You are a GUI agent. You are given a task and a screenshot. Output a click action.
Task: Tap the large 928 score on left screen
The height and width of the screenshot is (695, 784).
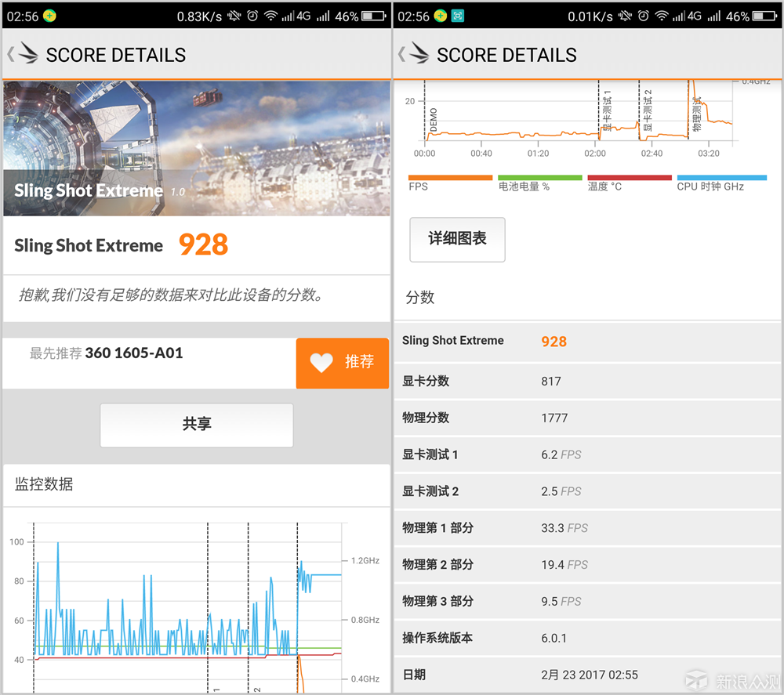(204, 244)
